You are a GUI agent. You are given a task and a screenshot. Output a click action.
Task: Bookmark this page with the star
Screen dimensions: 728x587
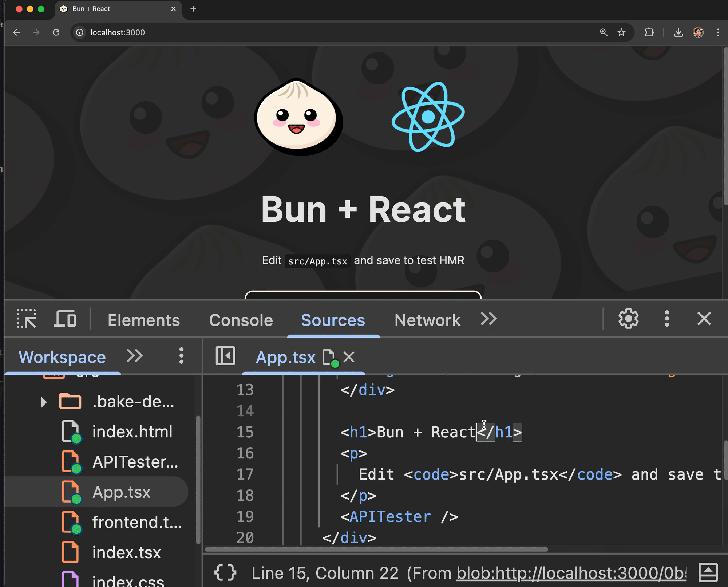(622, 32)
